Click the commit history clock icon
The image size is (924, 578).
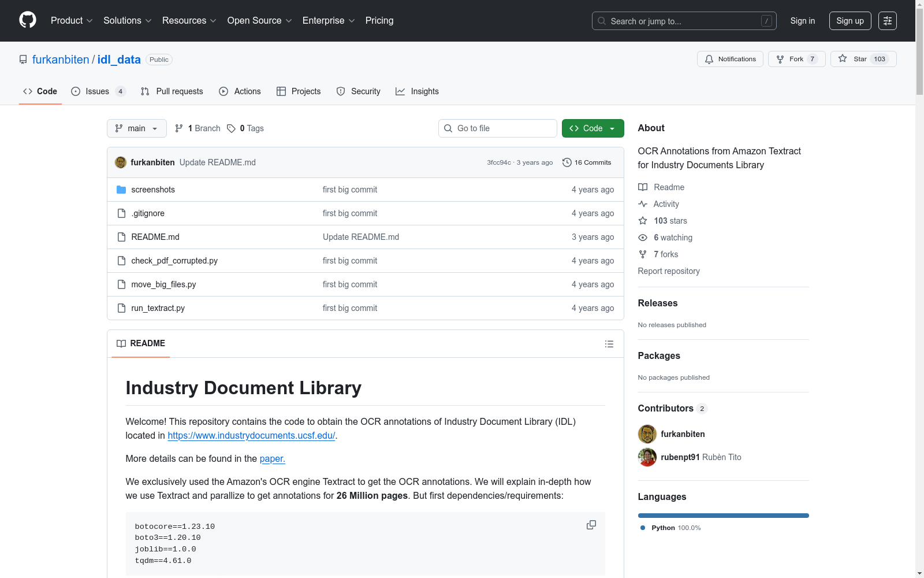click(567, 162)
